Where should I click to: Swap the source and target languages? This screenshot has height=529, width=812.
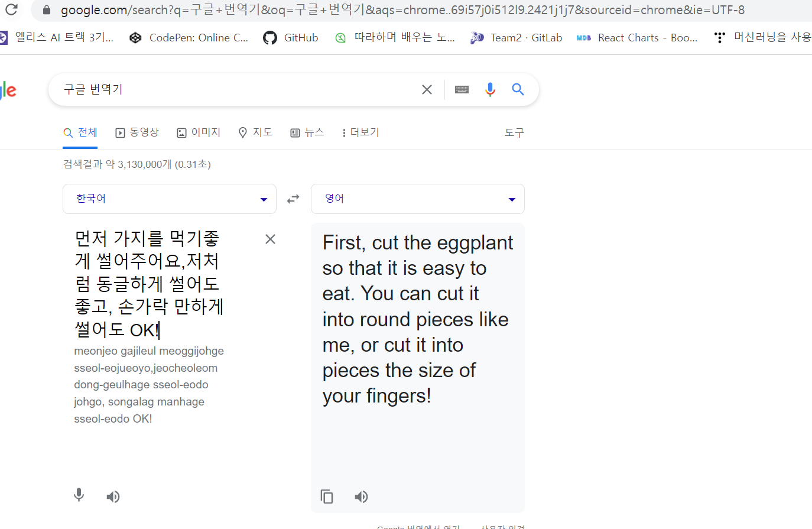293,199
